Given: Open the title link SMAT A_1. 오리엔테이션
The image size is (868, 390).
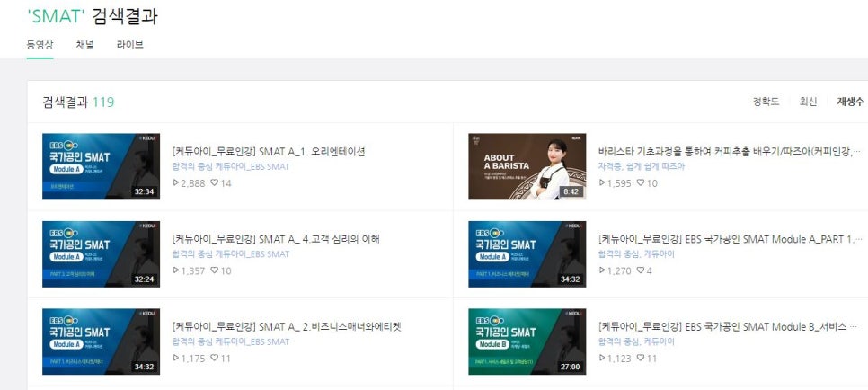Looking at the screenshot, I should pos(269,152).
